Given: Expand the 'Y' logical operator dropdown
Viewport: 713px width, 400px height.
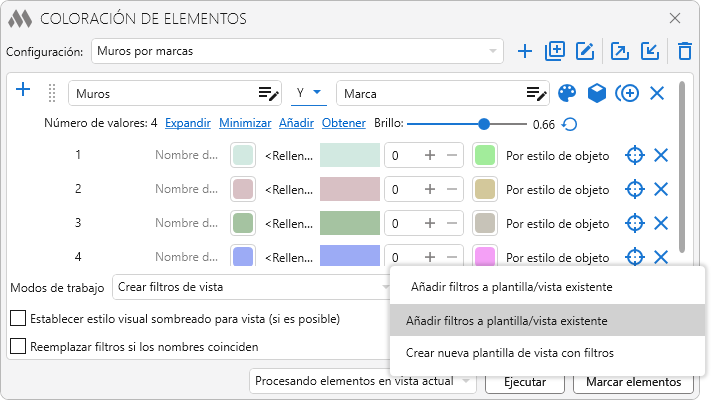Looking at the screenshot, I should pos(310,93).
